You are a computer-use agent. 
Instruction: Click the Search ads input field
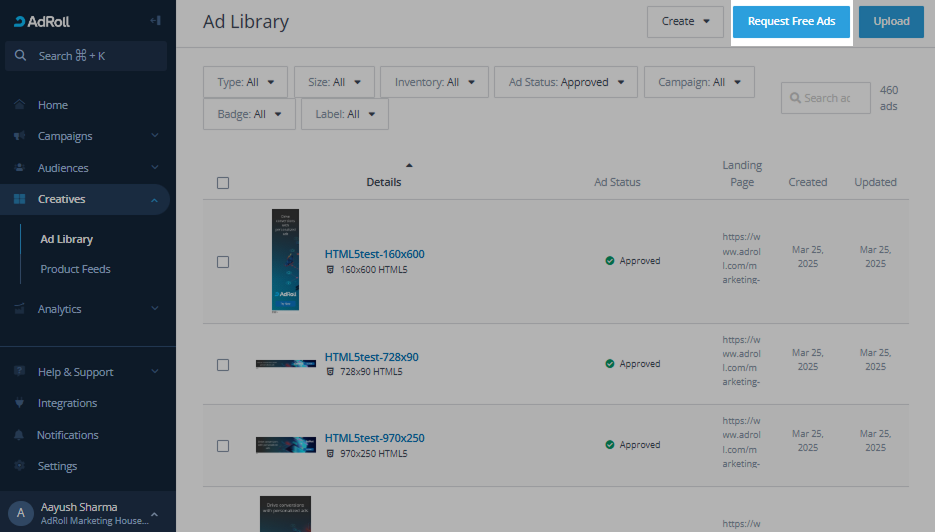(x=825, y=98)
